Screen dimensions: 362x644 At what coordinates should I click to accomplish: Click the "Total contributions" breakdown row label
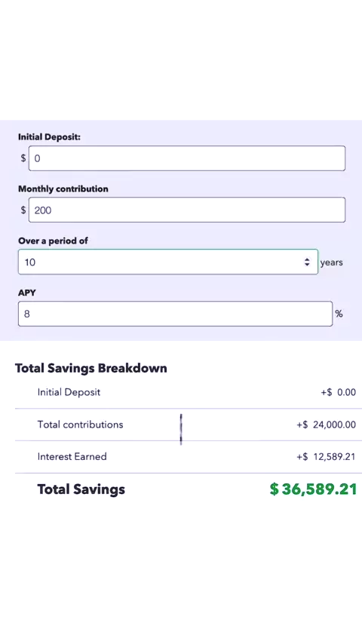(x=80, y=425)
